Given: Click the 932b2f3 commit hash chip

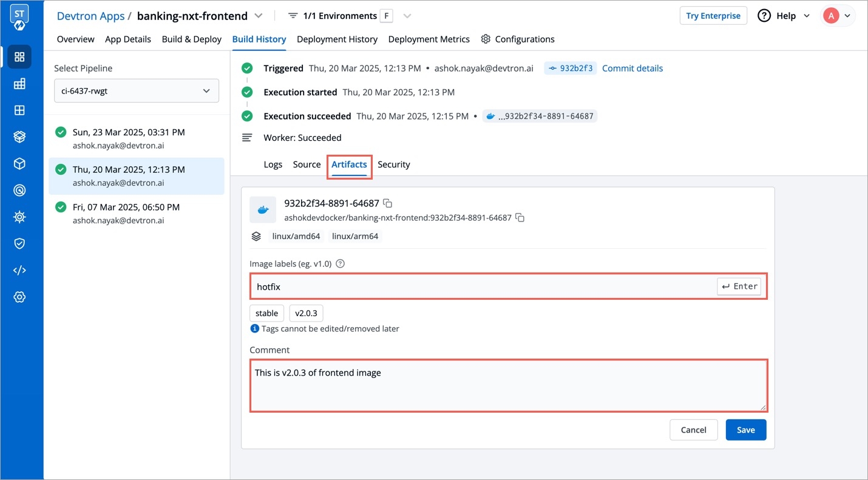Looking at the screenshot, I should [571, 69].
